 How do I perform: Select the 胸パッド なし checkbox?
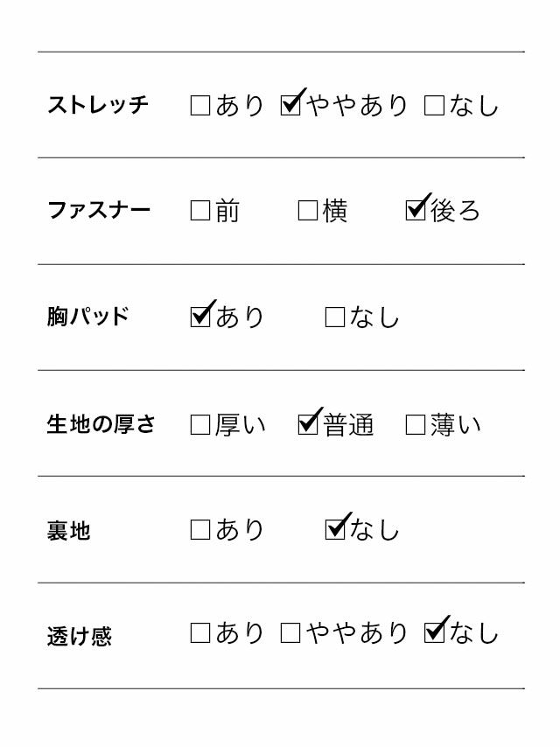coord(335,318)
